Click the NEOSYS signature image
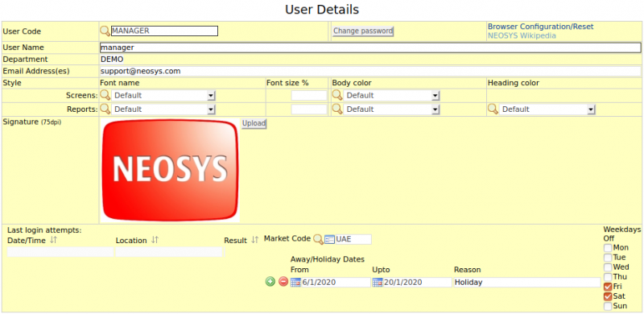Screen dimensions: 644x314 pyautogui.click(x=170, y=170)
